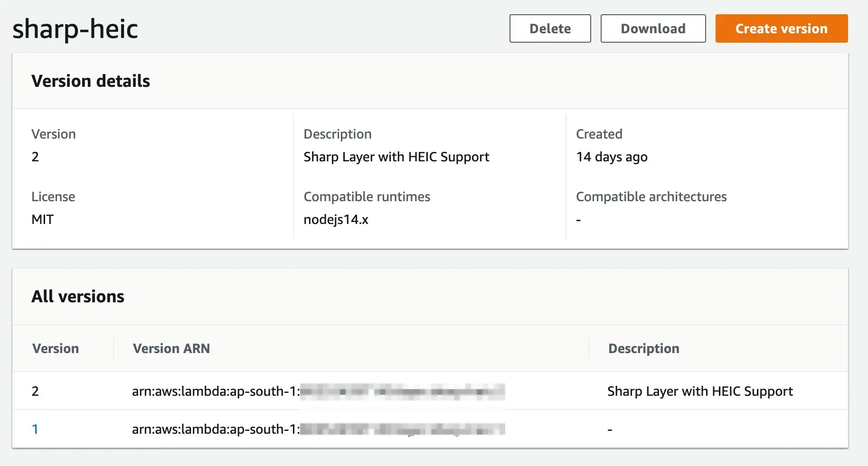Click the nodejs14.x runtime value
868x466 pixels.
(x=336, y=219)
